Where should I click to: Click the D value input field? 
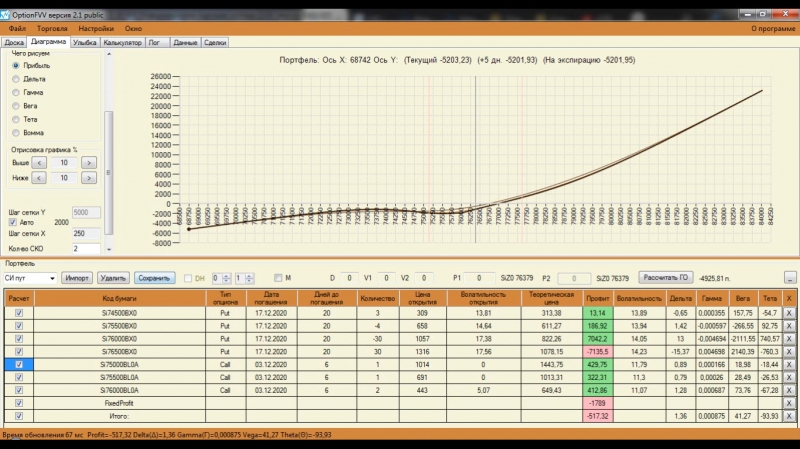pyautogui.click(x=349, y=278)
